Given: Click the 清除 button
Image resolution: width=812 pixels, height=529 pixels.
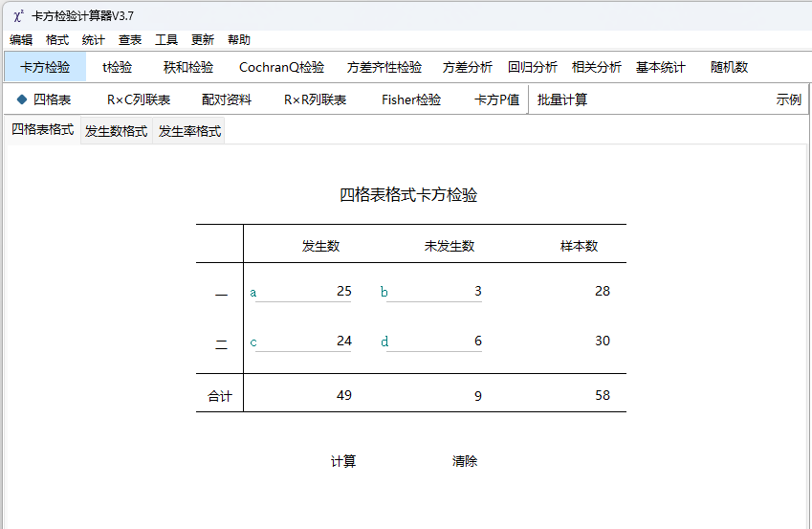Looking at the screenshot, I should pyautogui.click(x=465, y=461).
